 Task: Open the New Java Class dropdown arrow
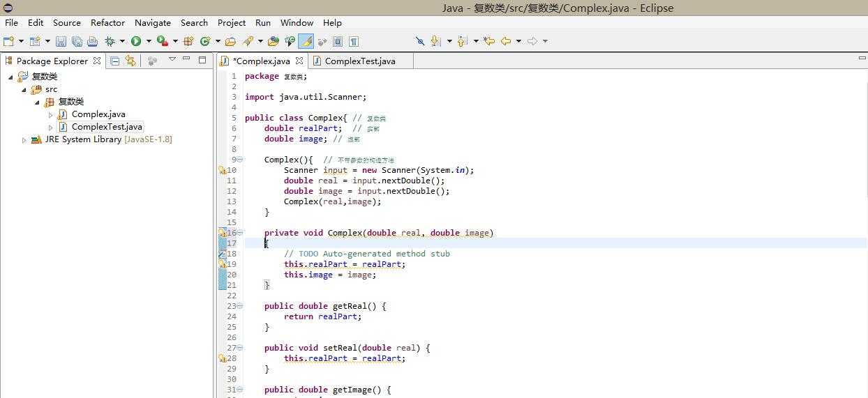[x=218, y=41]
